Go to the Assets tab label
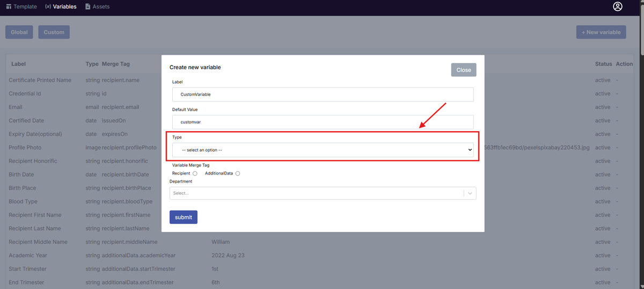644x289 pixels. click(101, 7)
